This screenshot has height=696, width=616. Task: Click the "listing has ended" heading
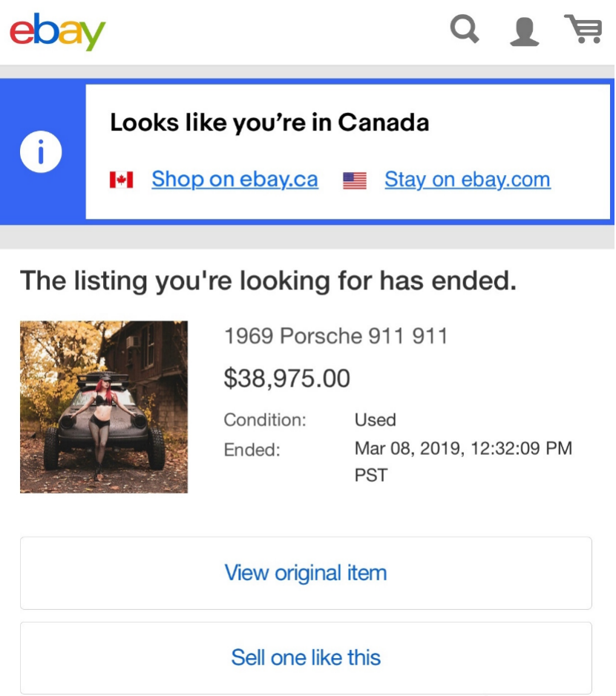pyautogui.click(x=267, y=281)
